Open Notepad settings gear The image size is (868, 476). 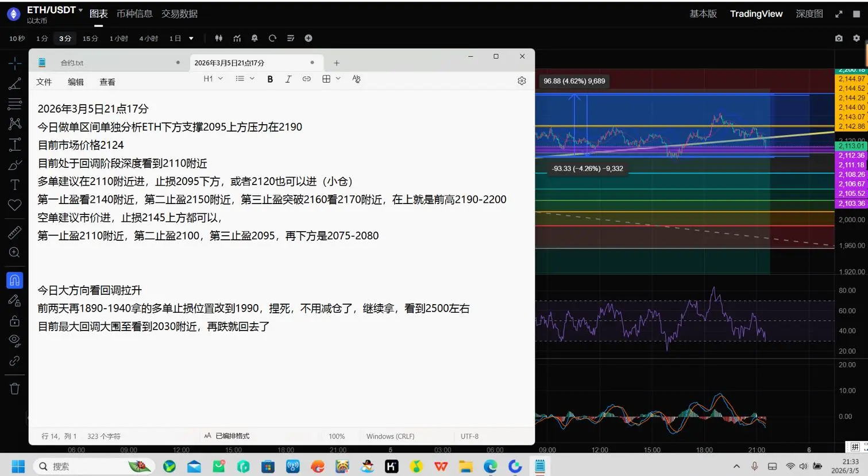[522, 81]
